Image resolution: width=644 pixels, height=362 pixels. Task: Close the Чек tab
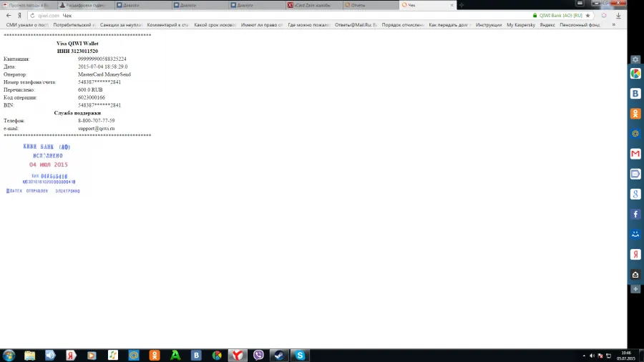click(x=452, y=5)
